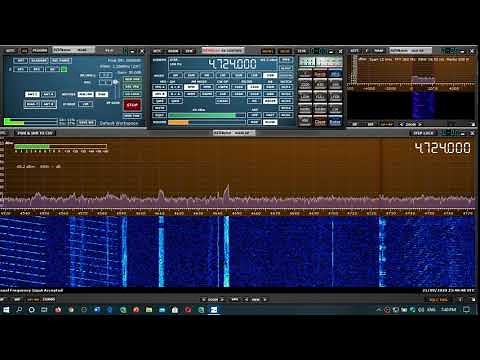Click the right ZOOM arrow in the bottom bar
Screen dimensions: 480x360
click(x=222, y=300)
